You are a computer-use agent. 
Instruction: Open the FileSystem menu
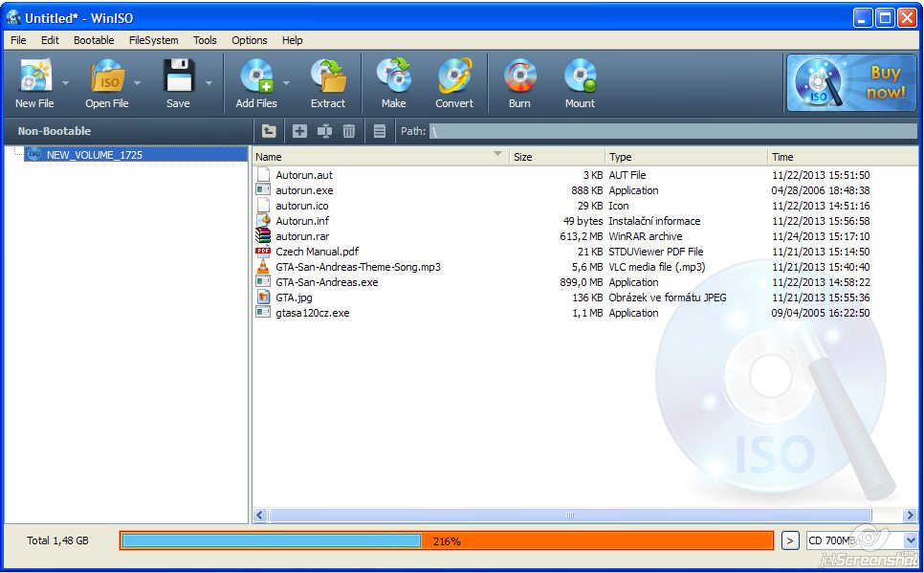(153, 40)
